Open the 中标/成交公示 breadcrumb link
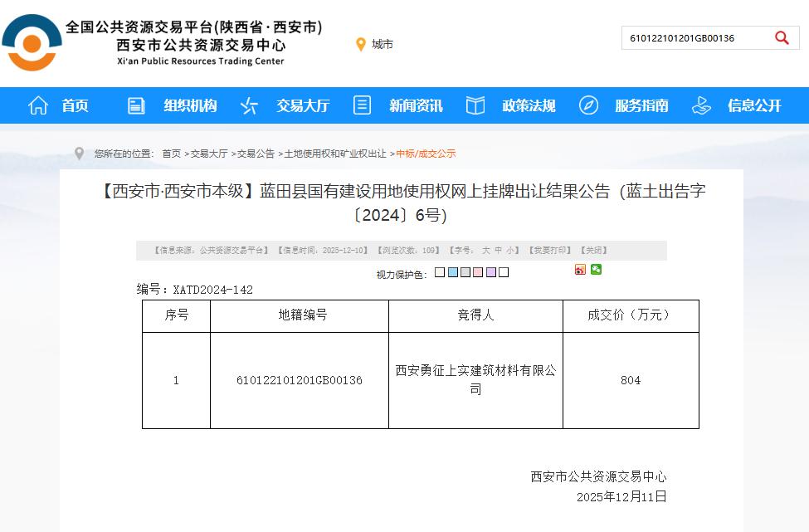 click(426, 153)
